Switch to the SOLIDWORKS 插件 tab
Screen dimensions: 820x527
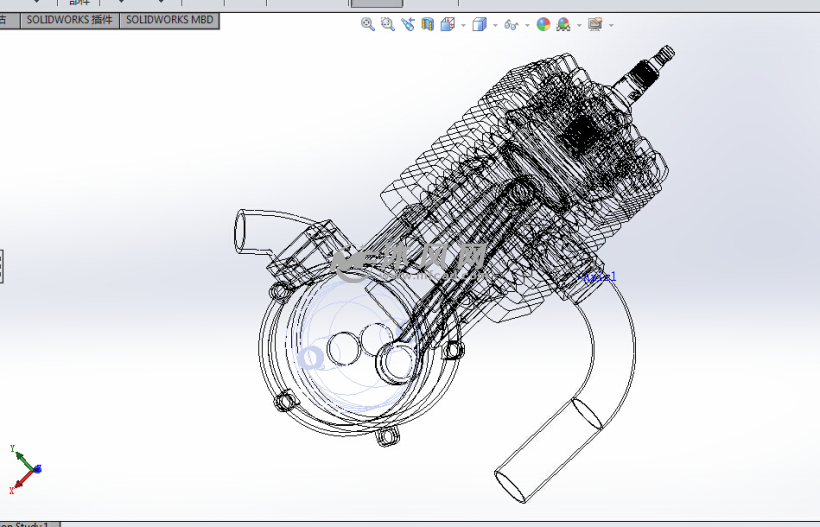tap(69, 20)
